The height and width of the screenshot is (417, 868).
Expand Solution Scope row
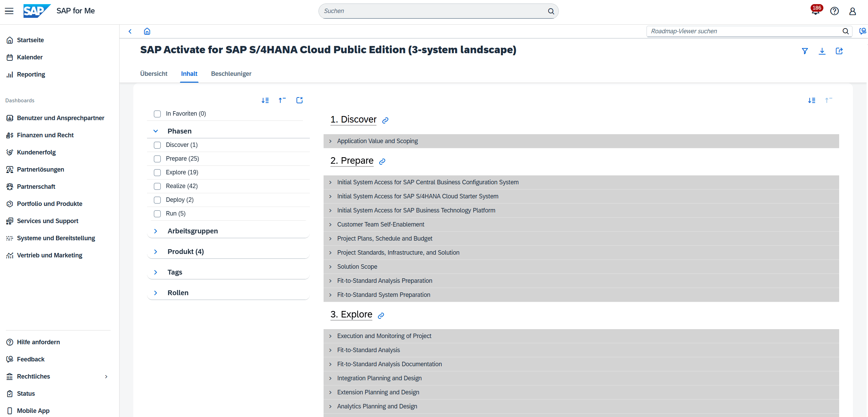(581, 267)
